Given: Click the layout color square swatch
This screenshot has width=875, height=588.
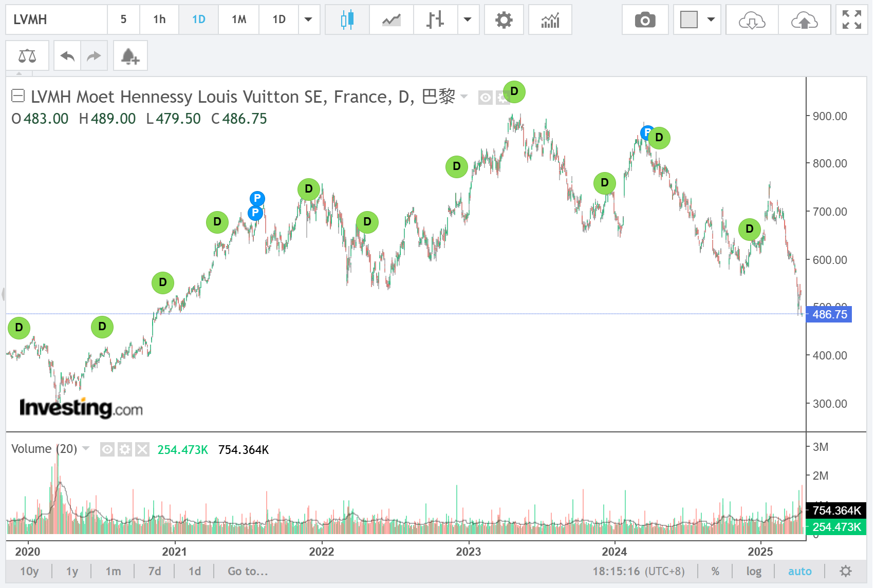Looking at the screenshot, I should pyautogui.click(x=688, y=20).
